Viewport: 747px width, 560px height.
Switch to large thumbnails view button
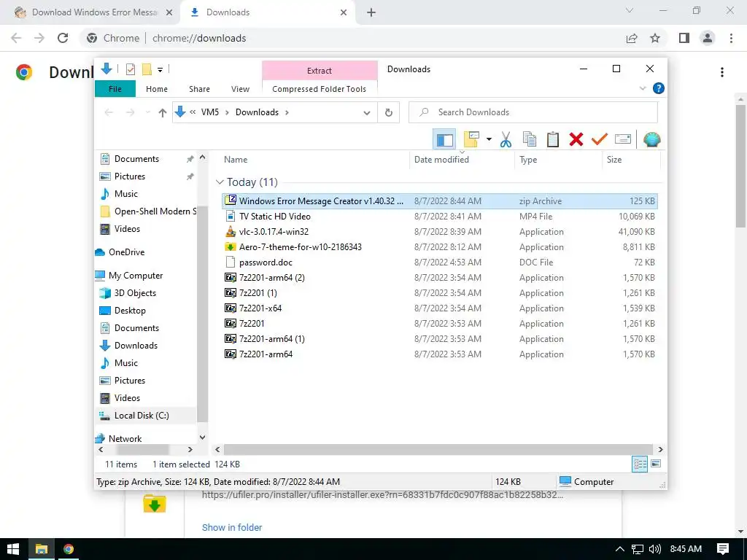click(x=656, y=464)
